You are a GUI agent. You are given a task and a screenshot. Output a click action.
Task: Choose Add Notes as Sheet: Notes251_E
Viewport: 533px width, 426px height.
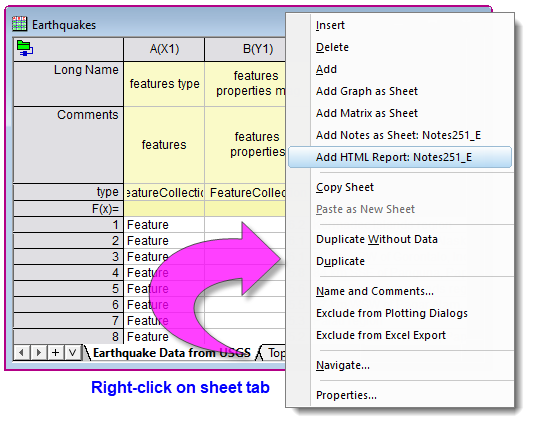pyautogui.click(x=398, y=135)
